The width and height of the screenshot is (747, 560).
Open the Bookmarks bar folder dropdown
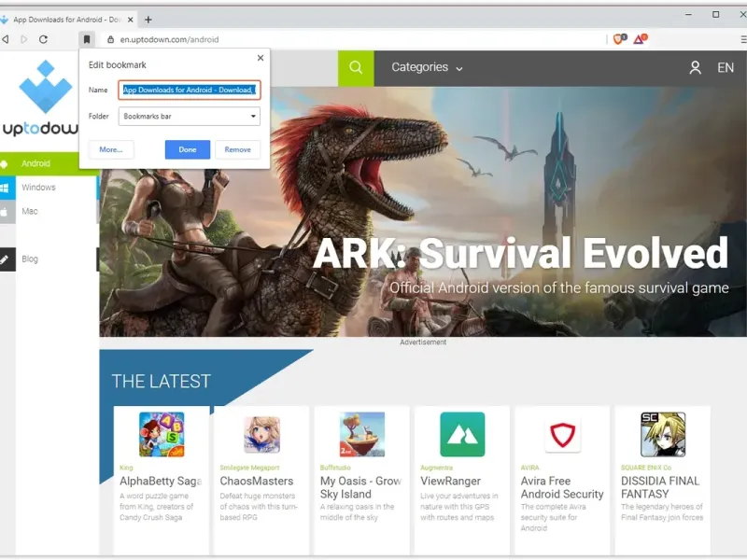tap(190, 116)
